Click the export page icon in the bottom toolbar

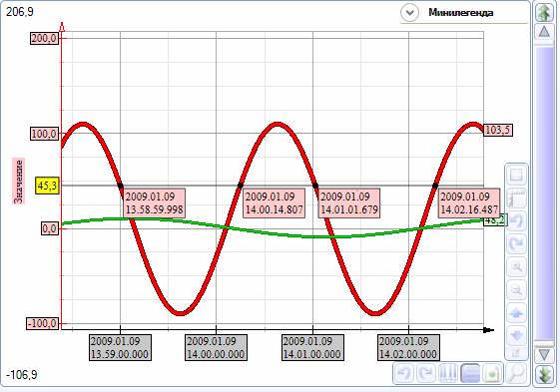click(x=492, y=373)
